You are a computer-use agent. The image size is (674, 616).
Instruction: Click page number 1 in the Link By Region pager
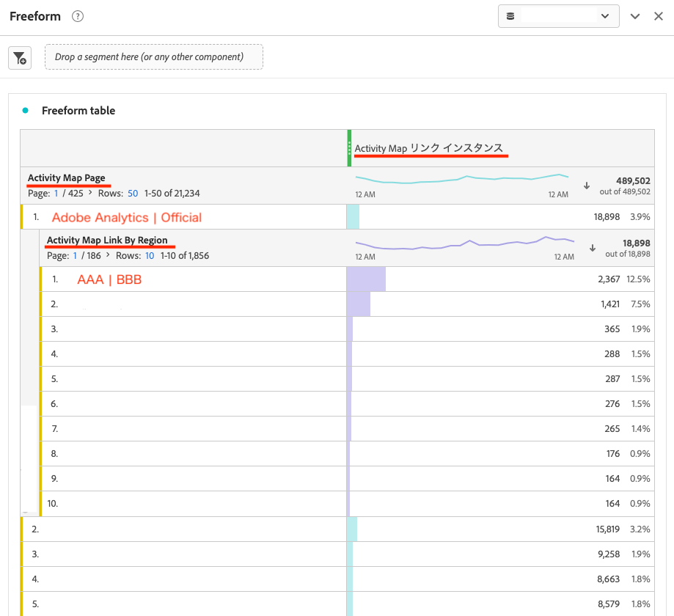click(75, 256)
